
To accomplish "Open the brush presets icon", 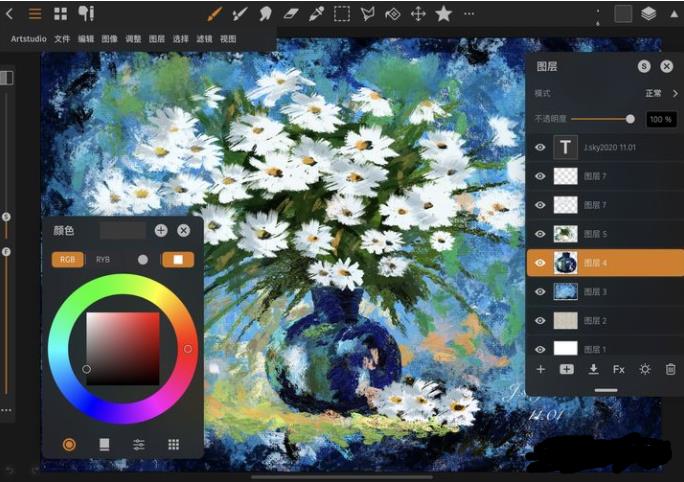I will (x=86, y=14).
